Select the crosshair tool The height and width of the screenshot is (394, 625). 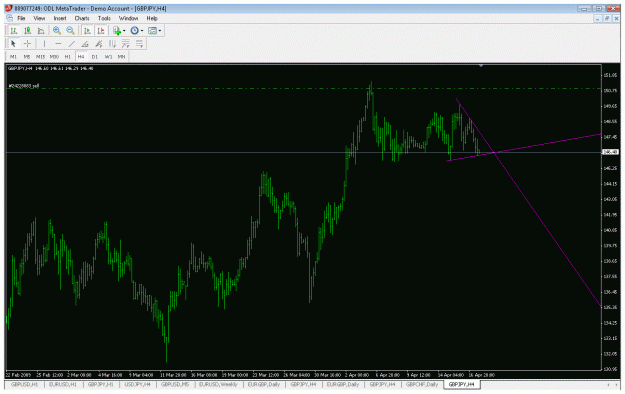pyautogui.click(x=28, y=44)
